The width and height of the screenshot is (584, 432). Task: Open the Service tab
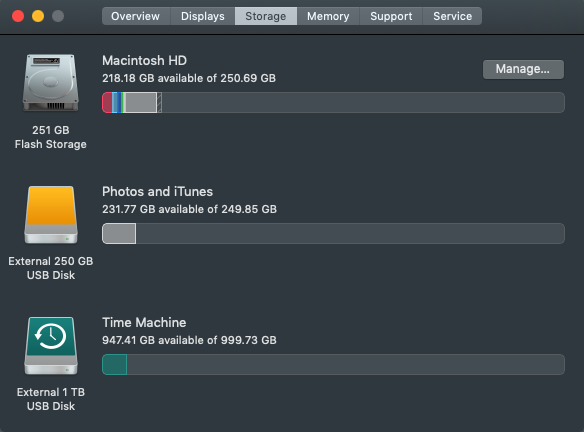(x=452, y=16)
